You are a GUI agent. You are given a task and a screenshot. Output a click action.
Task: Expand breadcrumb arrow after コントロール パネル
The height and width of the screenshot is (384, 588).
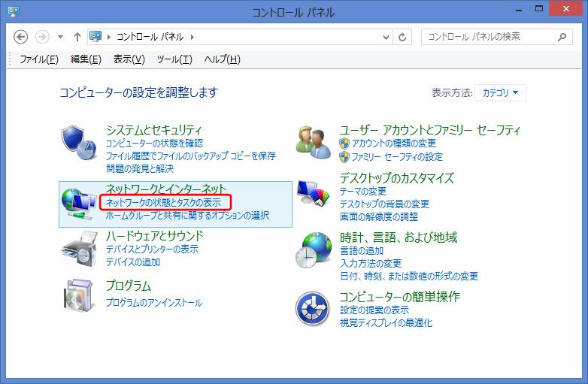click(x=192, y=37)
